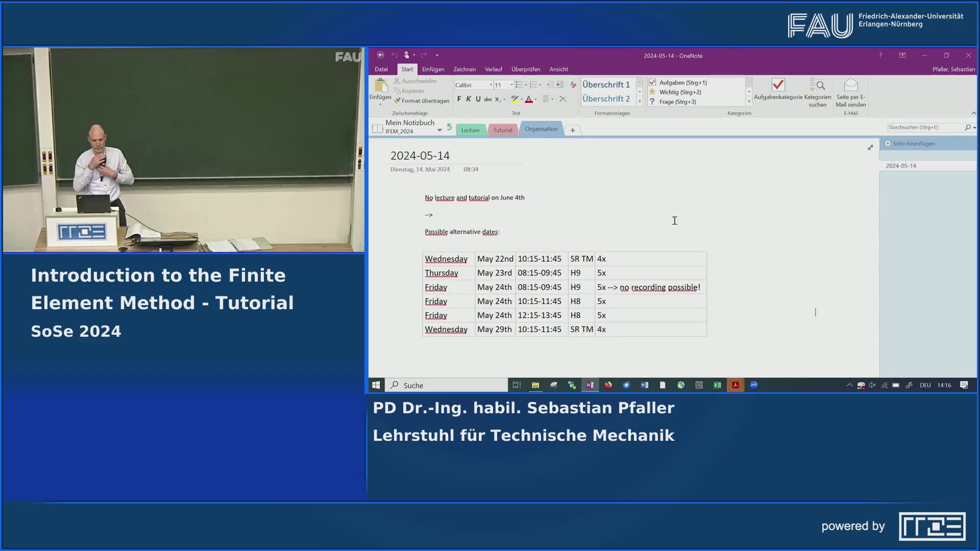Click Kategorien suchen icon
Image resolution: width=980 pixels, height=551 pixels.
[817, 85]
